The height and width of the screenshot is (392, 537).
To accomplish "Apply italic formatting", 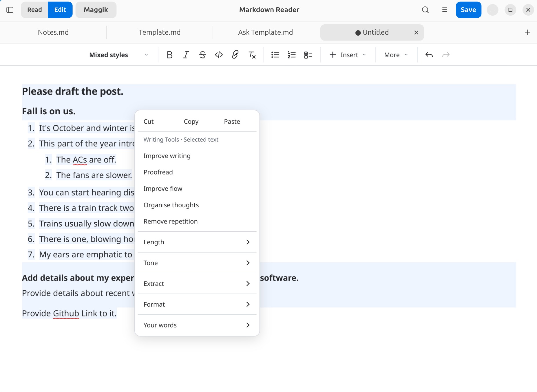I will 186,55.
